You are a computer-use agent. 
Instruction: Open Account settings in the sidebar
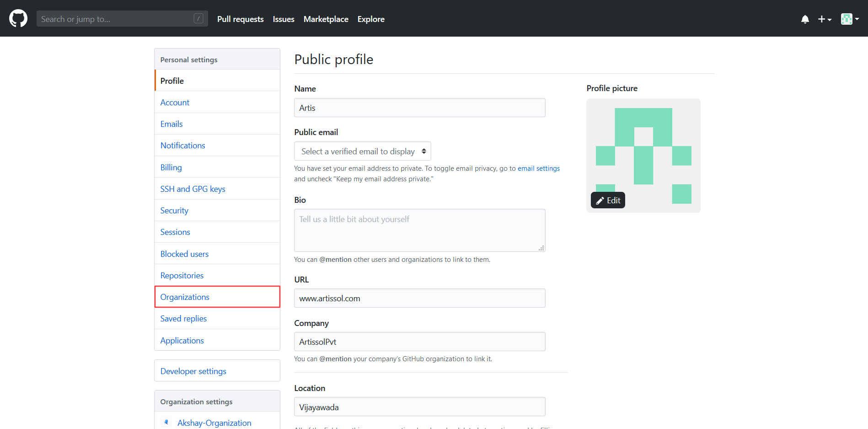click(217, 103)
